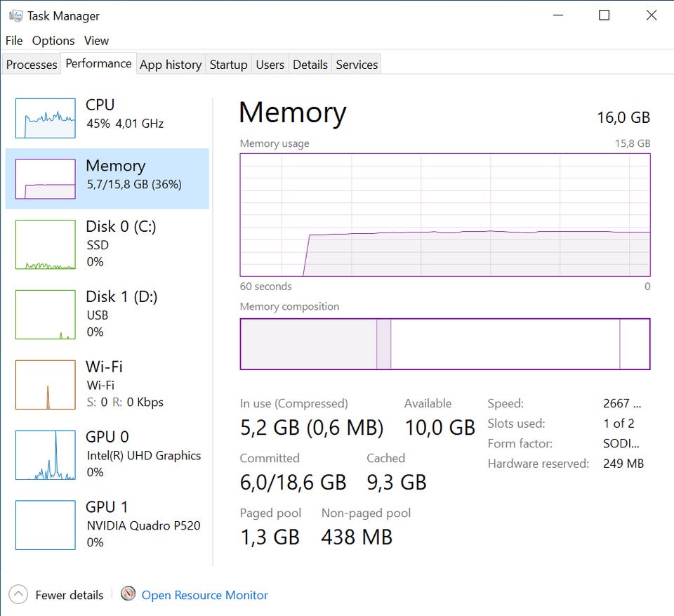Click the Memory usage graph area

tap(445, 215)
